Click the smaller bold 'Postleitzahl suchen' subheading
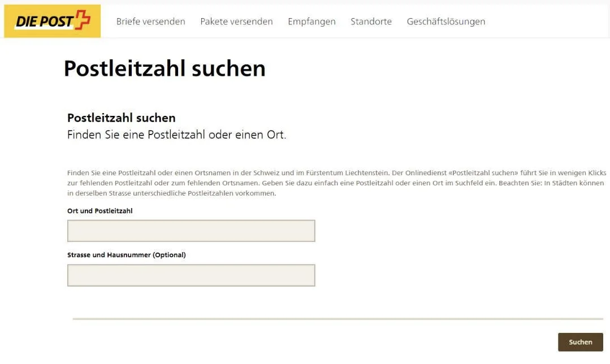Image resolution: width=610 pixels, height=364 pixels. point(122,118)
